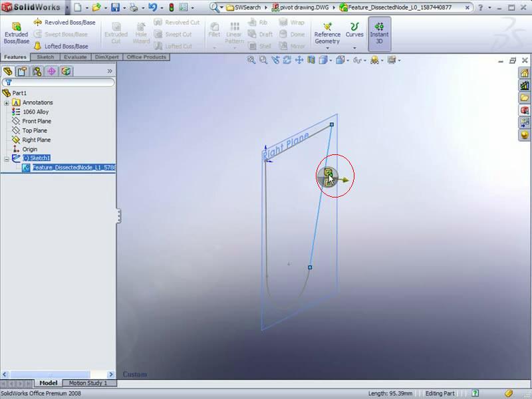Image resolution: width=532 pixels, height=399 pixels.
Task: Expand manager tabs with double chevron
Action: pos(110,71)
